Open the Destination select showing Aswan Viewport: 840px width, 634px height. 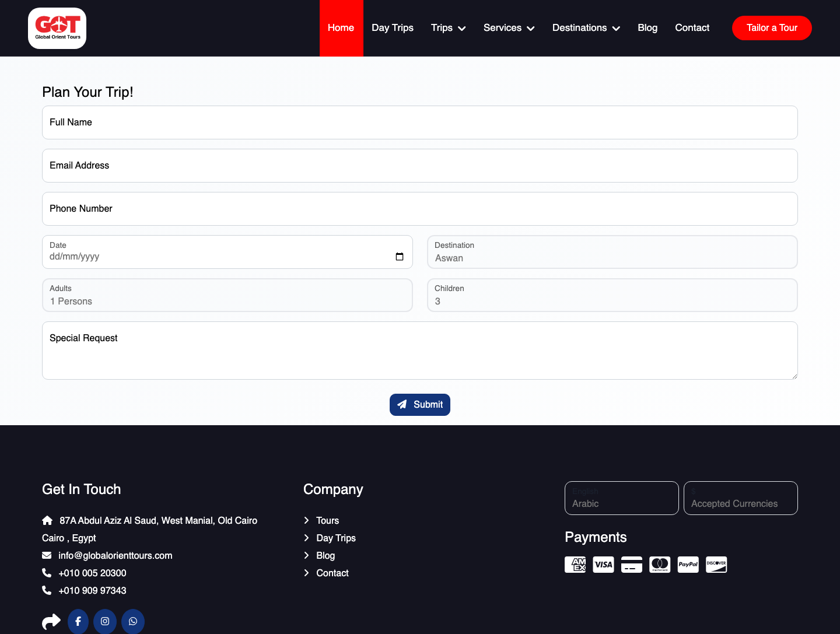click(612, 252)
